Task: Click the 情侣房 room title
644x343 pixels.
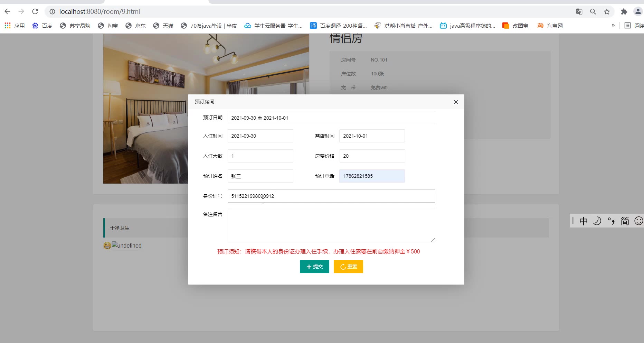Action: click(346, 38)
